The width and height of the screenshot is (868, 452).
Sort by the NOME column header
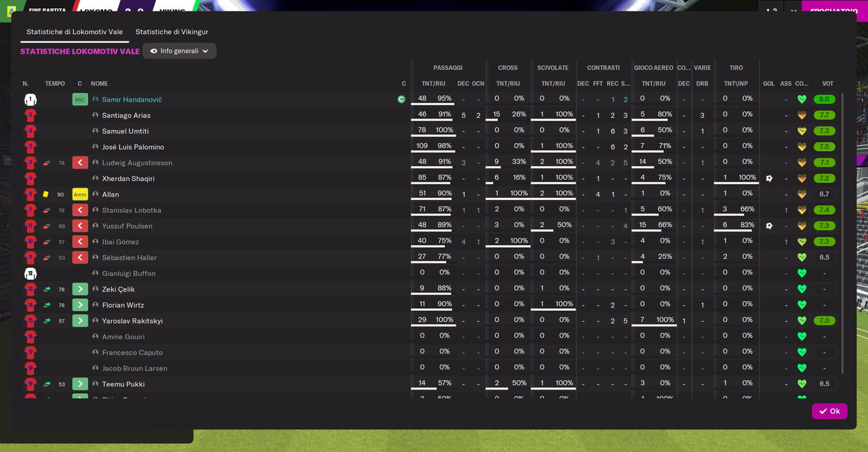pyautogui.click(x=100, y=84)
